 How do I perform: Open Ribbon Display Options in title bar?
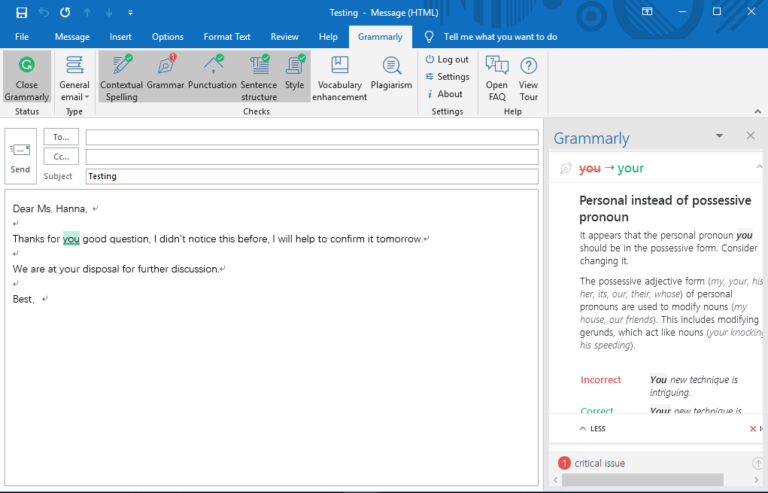(647, 12)
